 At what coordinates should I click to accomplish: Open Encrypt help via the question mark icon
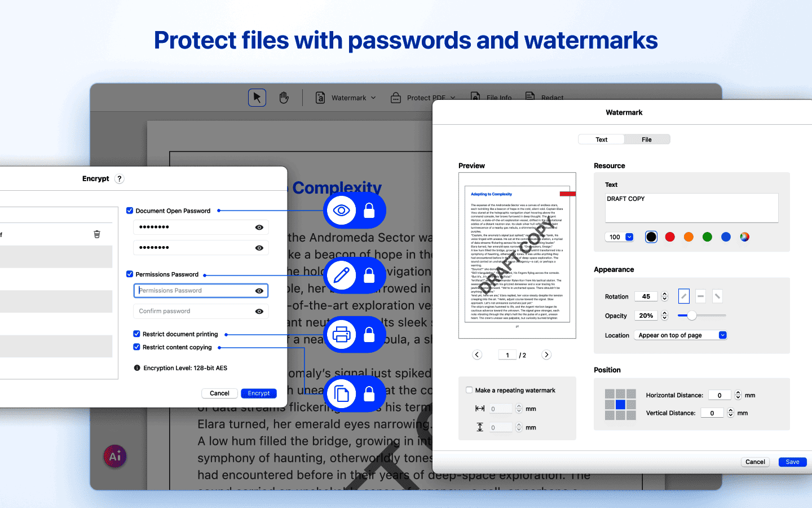pyautogui.click(x=119, y=178)
